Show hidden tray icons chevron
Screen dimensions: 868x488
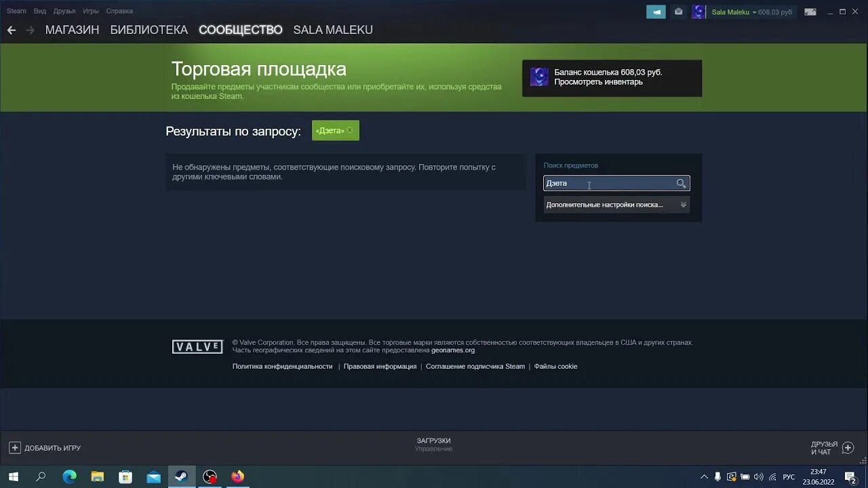(704, 476)
